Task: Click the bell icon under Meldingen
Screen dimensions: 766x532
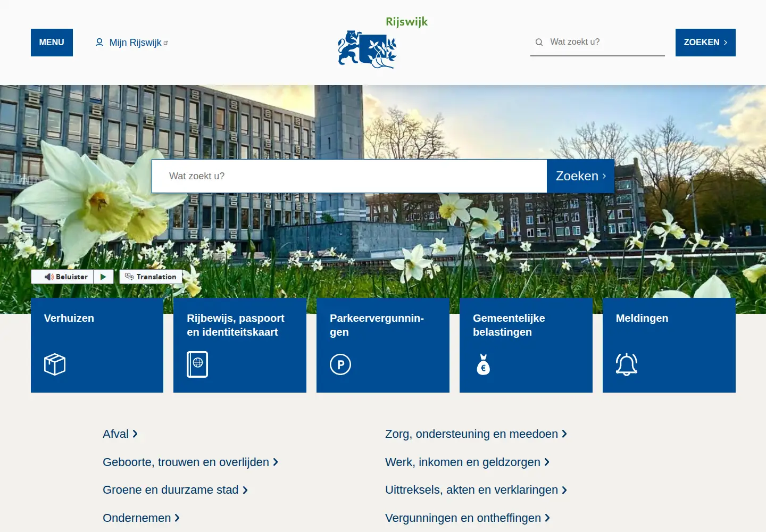Action: coord(627,364)
